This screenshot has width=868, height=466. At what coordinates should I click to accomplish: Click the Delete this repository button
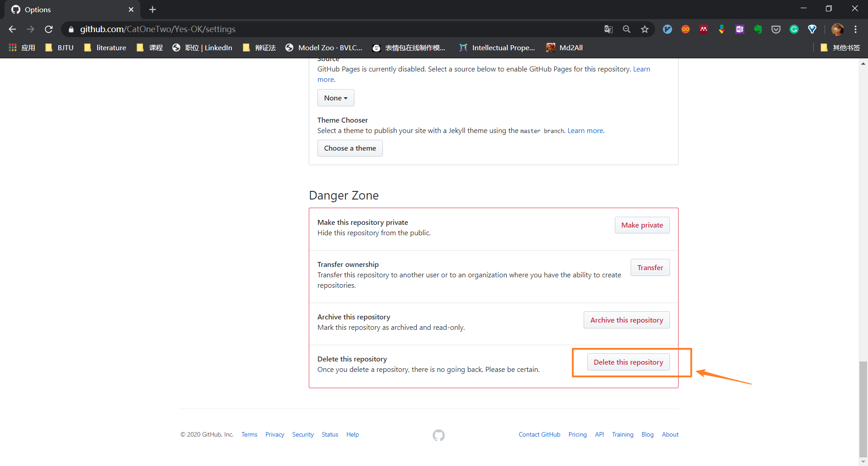628,362
